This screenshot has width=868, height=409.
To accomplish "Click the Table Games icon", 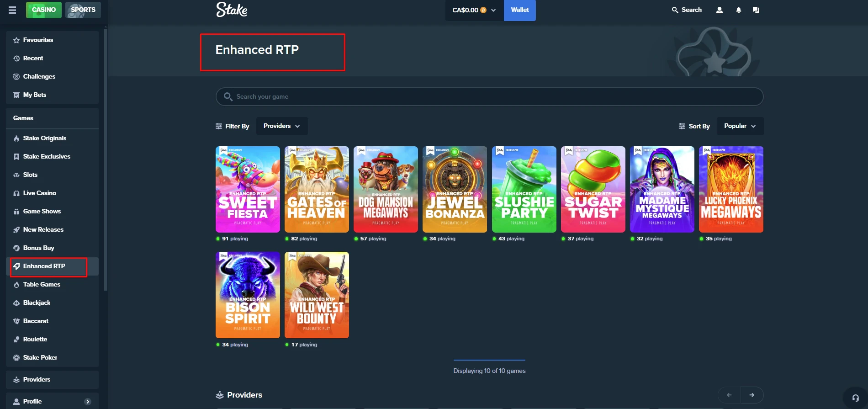I will click(x=16, y=285).
